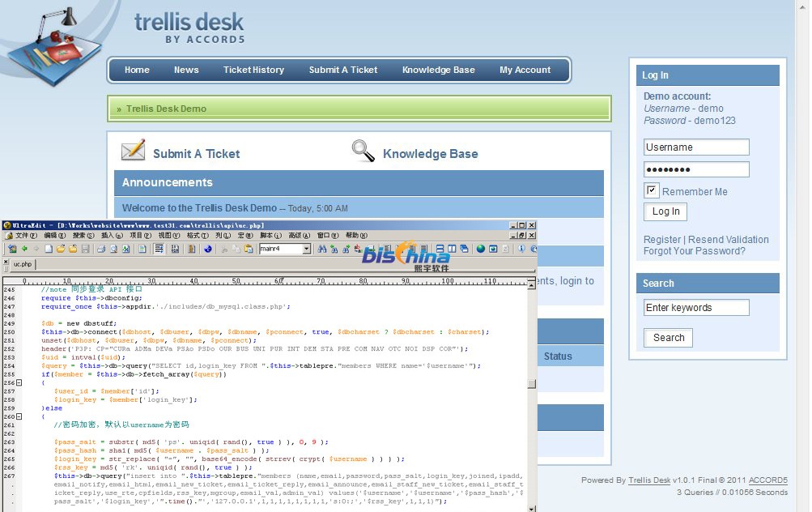Image resolution: width=812 pixels, height=512 pixels.
Task: Click the Log In button
Action: tap(665, 211)
